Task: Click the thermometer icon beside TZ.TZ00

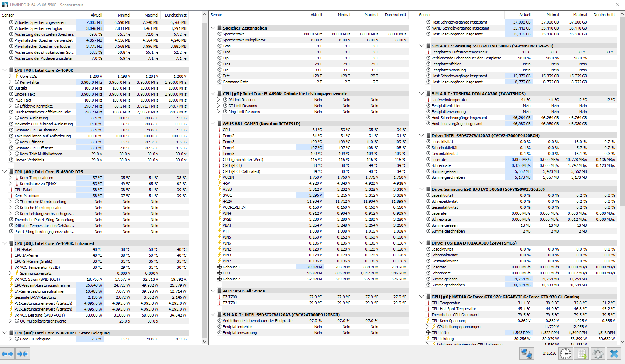Action: coord(220,297)
